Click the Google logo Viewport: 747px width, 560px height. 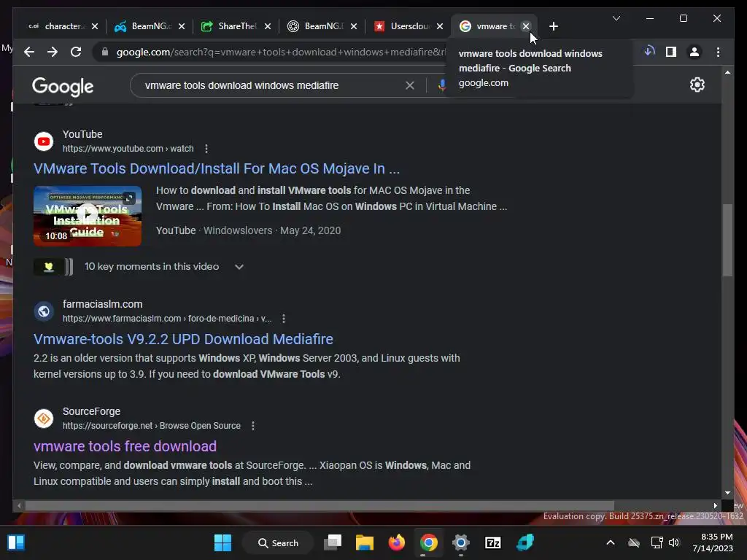63,86
